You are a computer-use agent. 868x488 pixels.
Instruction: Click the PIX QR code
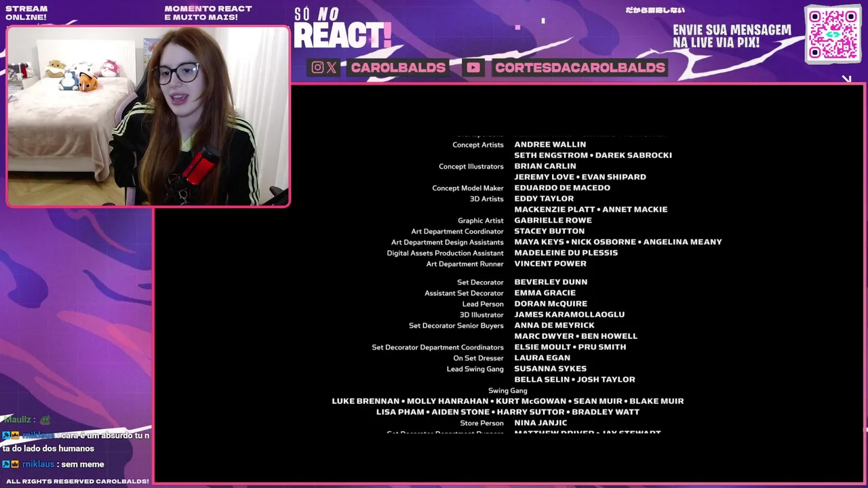tap(833, 34)
